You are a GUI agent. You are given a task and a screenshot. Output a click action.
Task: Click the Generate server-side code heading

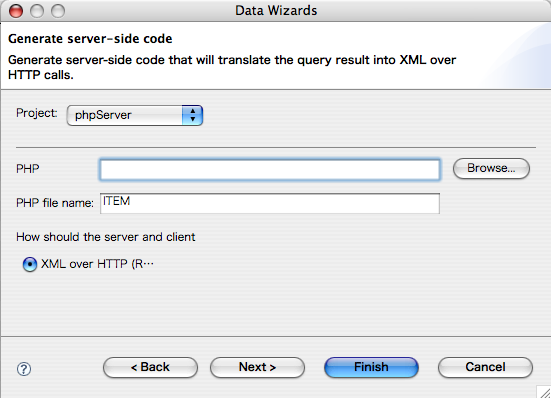click(90, 39)
